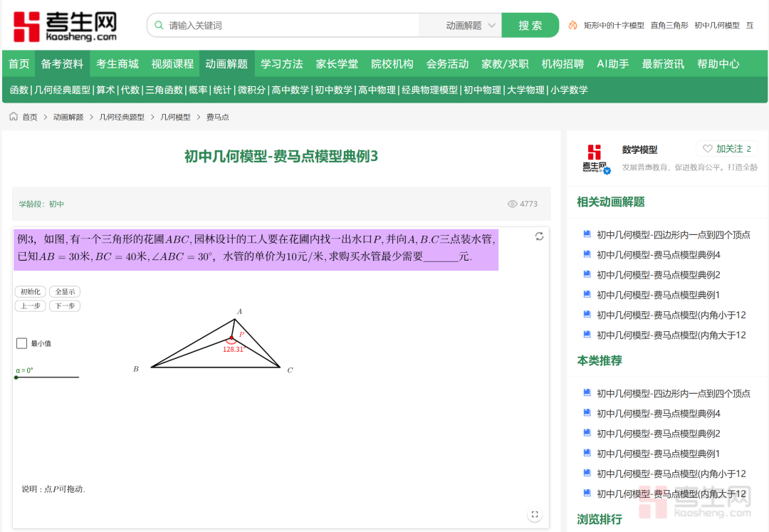This screenshot has height=532, width=769.
Task: Open the 三角函数 subcategory link
Action: click(x=164, y=90)
